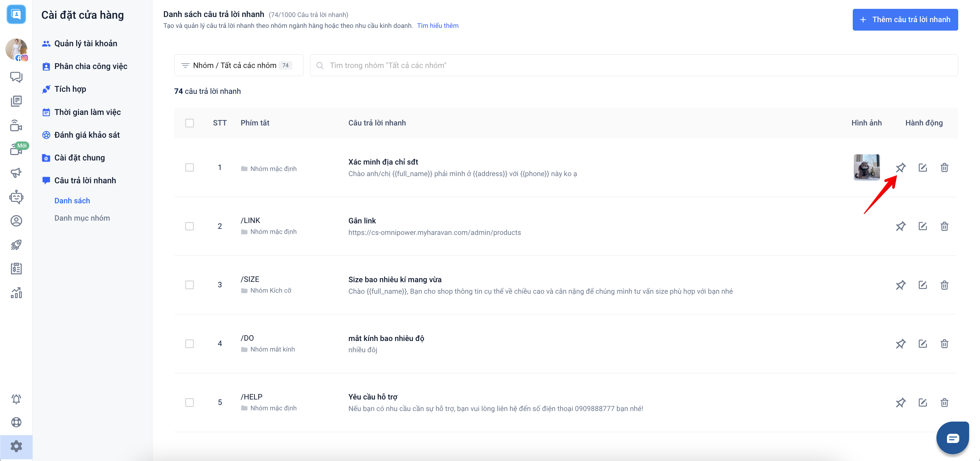Click 'Thêm câu trả lời nhanh' button
Viewport: 980px width, 461px height.
(905, 20)
